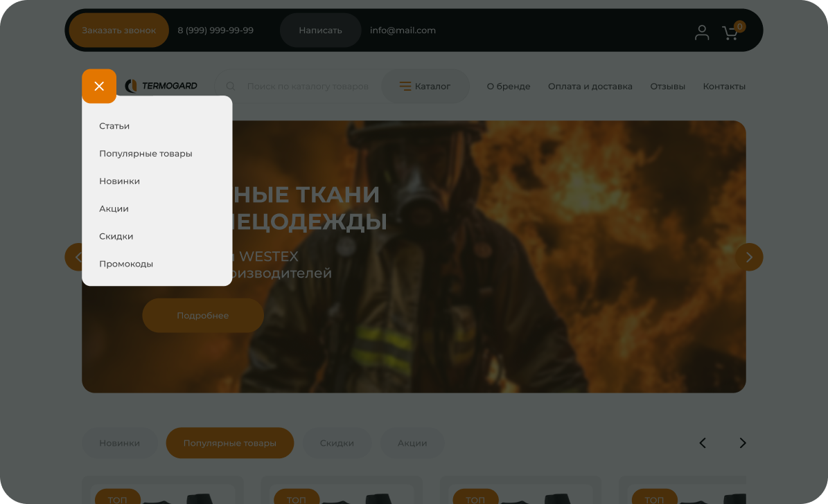Open the user account profile icon

702,33
